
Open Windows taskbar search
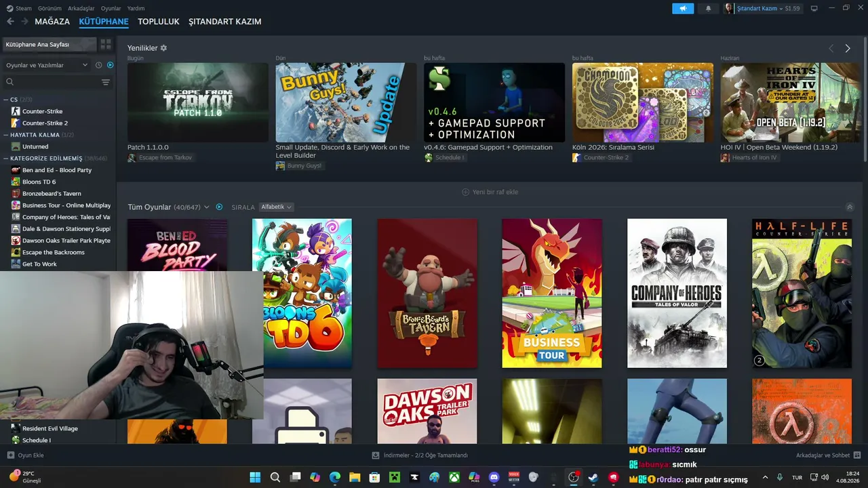[275, 477]
